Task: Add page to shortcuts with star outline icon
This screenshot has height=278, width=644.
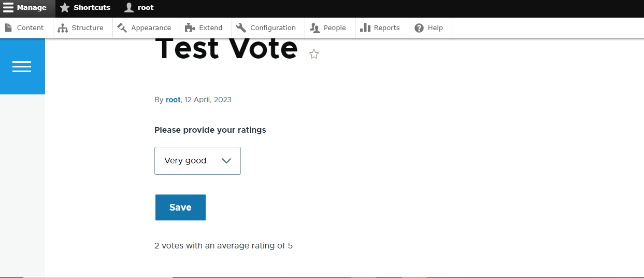Action: click(x=314, y=54)
